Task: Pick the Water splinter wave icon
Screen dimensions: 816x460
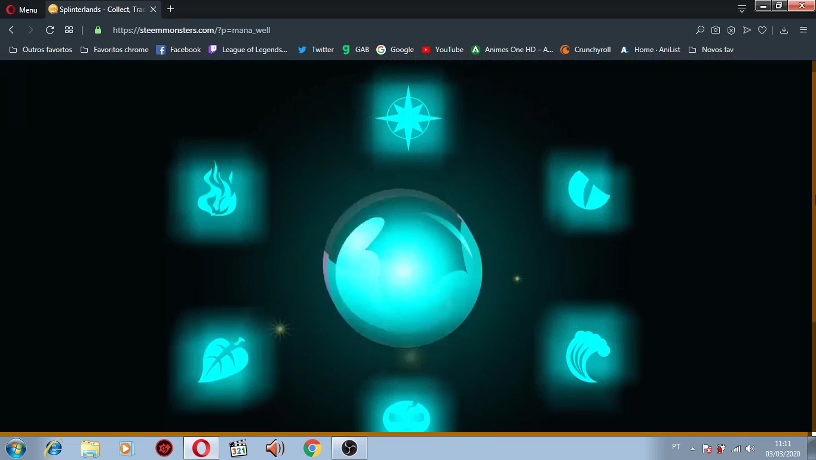Action: (588, 357)
